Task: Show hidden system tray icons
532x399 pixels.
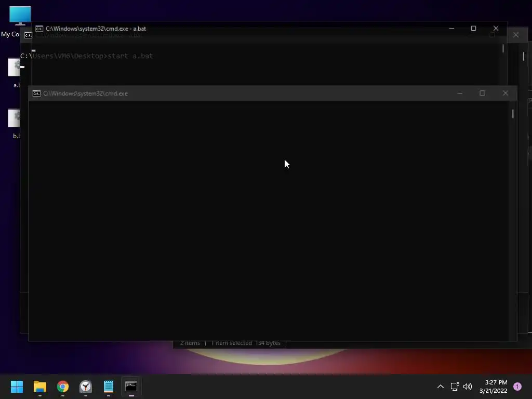Action: pyautogui.click(x=441, y=387)
